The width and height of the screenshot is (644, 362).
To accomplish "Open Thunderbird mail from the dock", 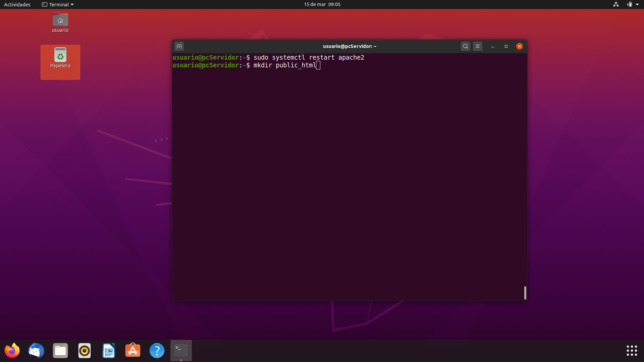I will click(36, 351).
